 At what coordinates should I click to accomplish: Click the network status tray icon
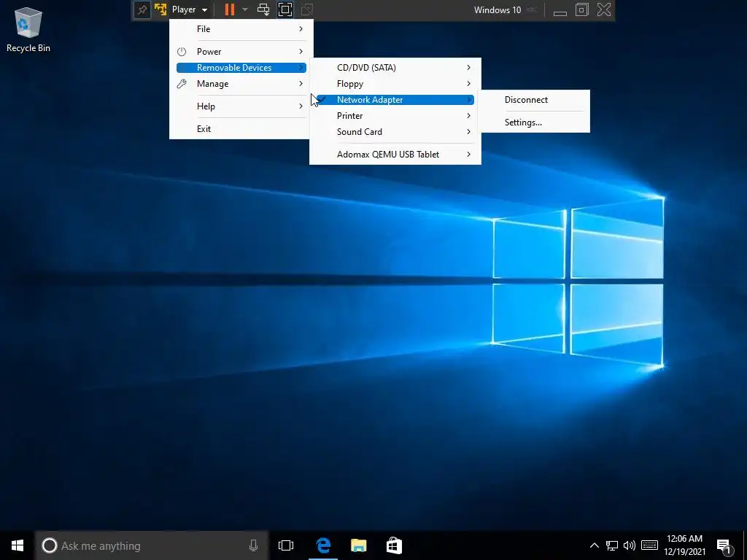612,545
